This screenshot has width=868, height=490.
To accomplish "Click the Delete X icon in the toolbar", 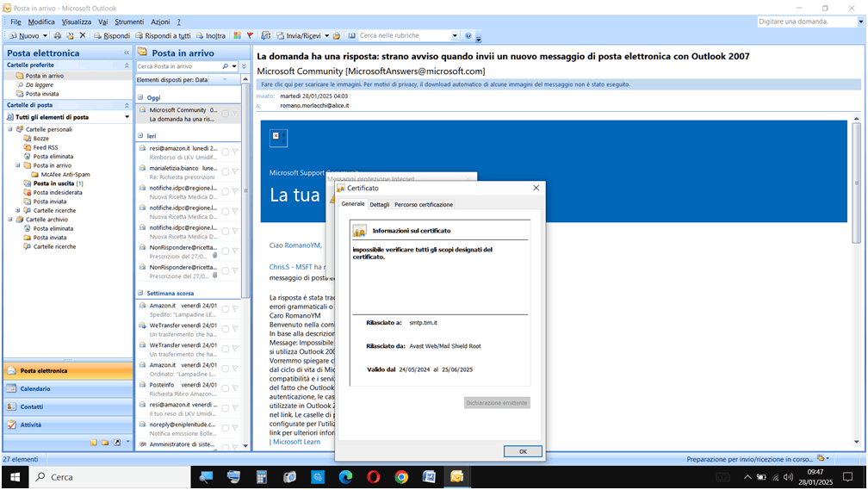I will (83, 35).
